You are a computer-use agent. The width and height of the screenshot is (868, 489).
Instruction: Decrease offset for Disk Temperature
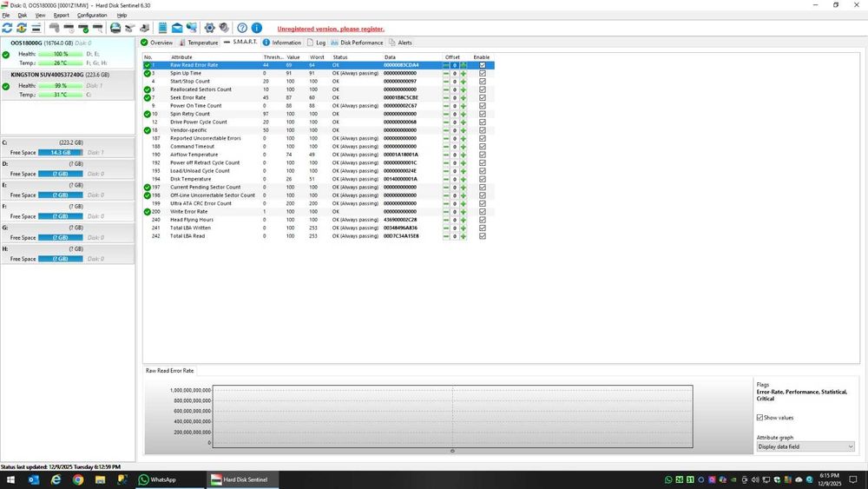tap(446, 179)
